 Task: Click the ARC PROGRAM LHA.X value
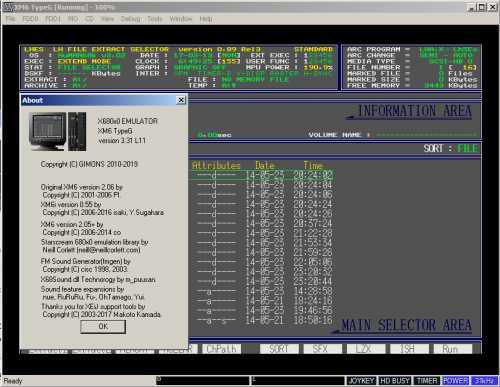click(448, 49)
